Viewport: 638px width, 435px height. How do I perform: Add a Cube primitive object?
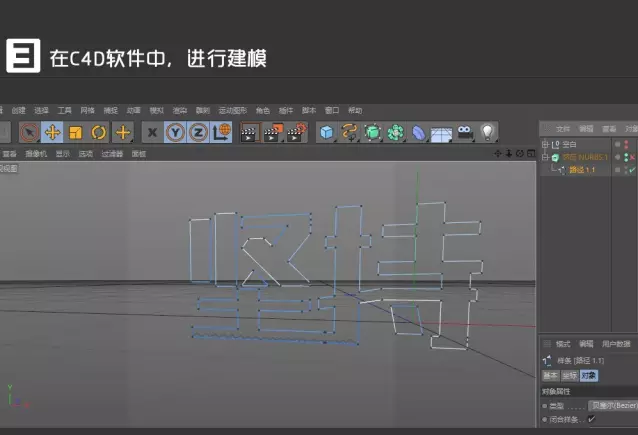327,132
